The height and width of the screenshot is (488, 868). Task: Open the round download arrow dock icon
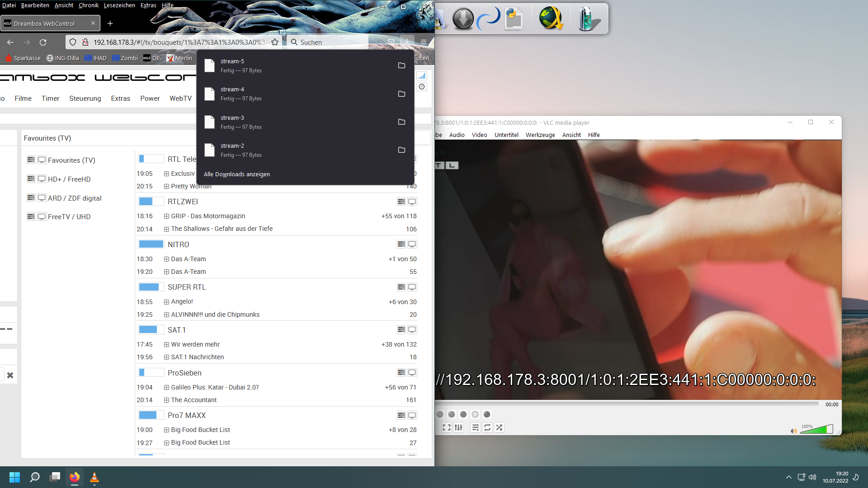point(463,19)
